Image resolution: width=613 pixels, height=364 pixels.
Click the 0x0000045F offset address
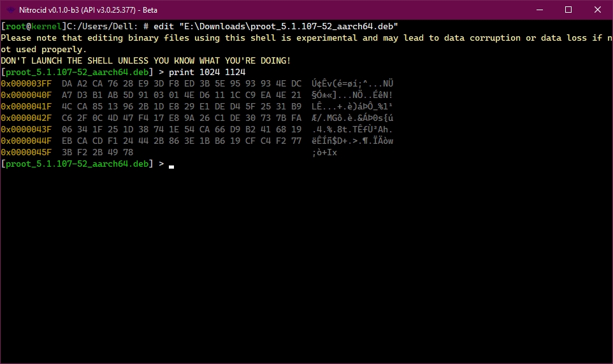click(x=26, y=152)
